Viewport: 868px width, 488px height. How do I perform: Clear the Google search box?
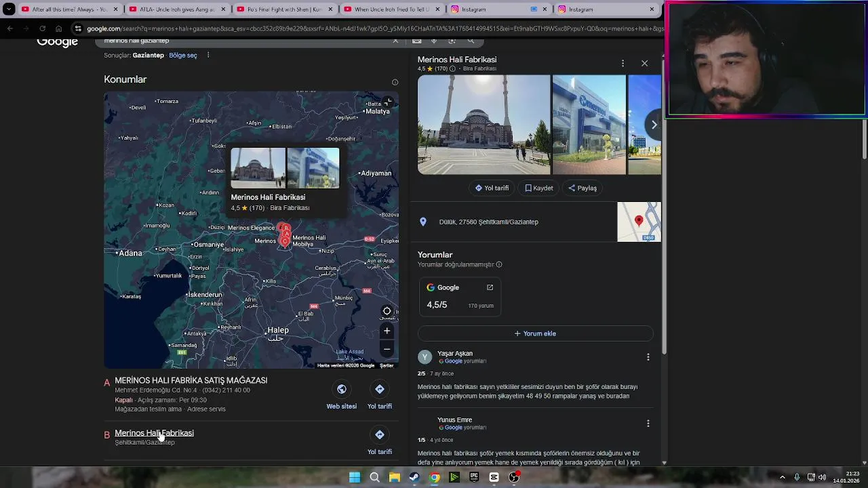395,41
